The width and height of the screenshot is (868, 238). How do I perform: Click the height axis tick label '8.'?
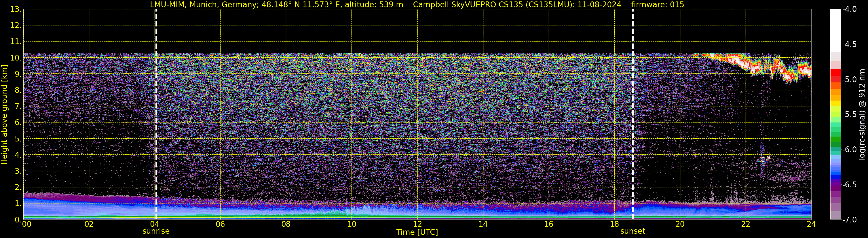[18, 90]
